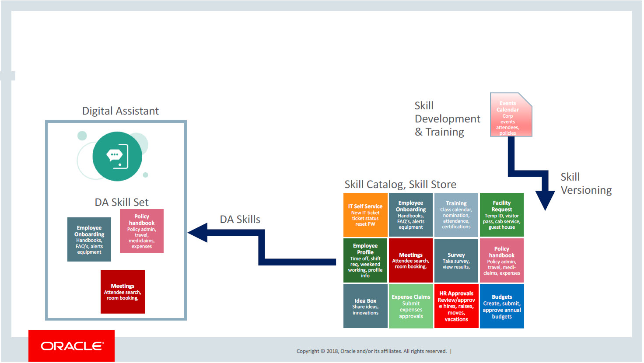This screenshot has width=644, height=363.
Task: Click the "Digital Assistant" heading
Action: coord(120,111)
